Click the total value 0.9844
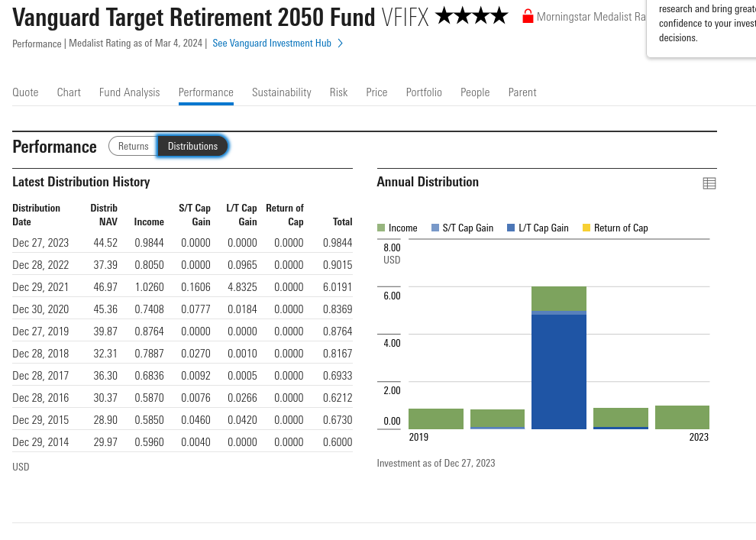The image size is (756, 540). pos(338,243)
